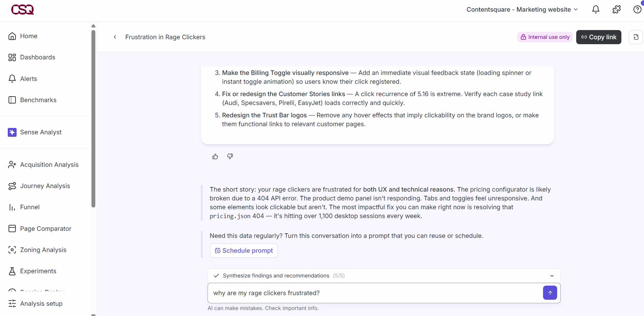Click 'Fix or redesign the Customer Stories links'

[284, 94]
